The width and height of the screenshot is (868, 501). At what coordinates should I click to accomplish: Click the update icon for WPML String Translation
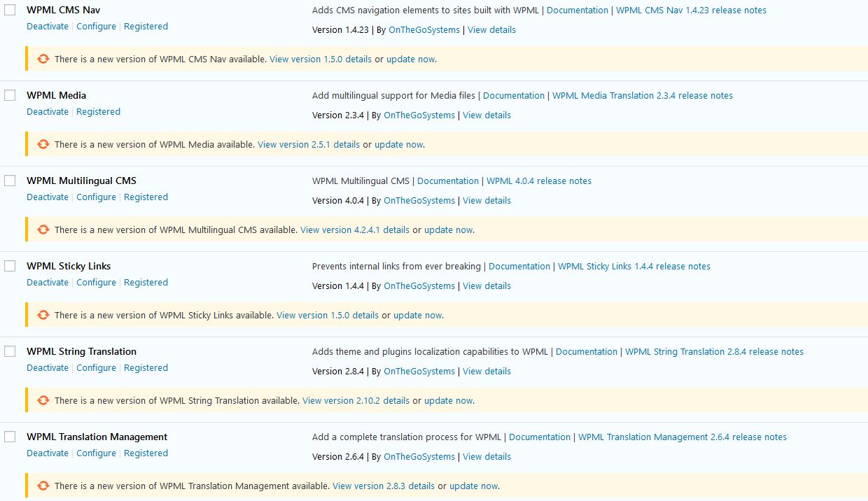click(43, 400)
